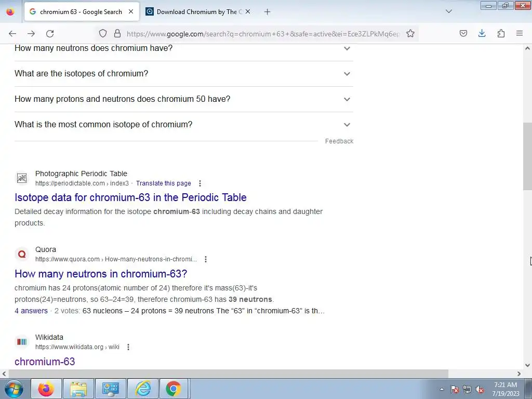Open the muted volume tray icon

pos(480,389)
